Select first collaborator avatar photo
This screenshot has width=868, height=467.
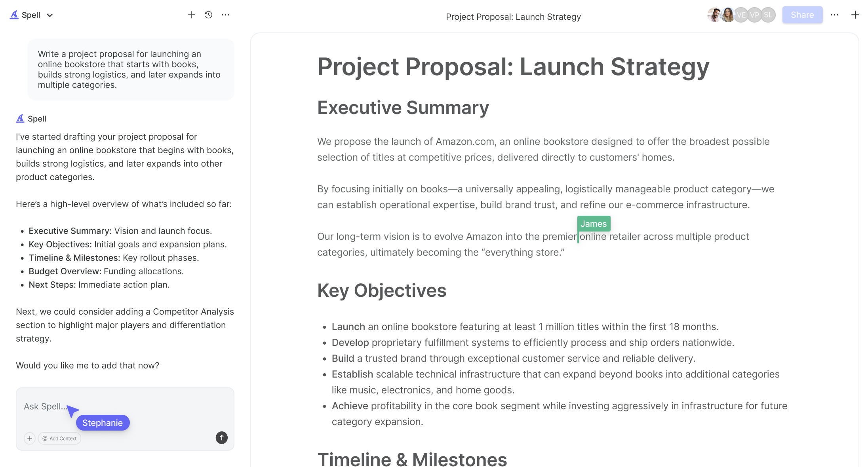pos(714,15)
